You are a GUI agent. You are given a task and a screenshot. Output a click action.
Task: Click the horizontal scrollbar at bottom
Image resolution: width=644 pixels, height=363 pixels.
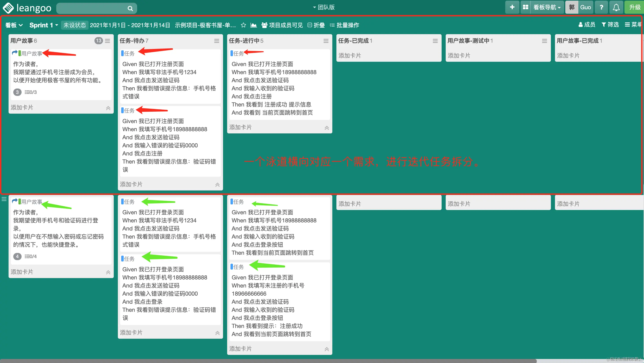[268, 361]
